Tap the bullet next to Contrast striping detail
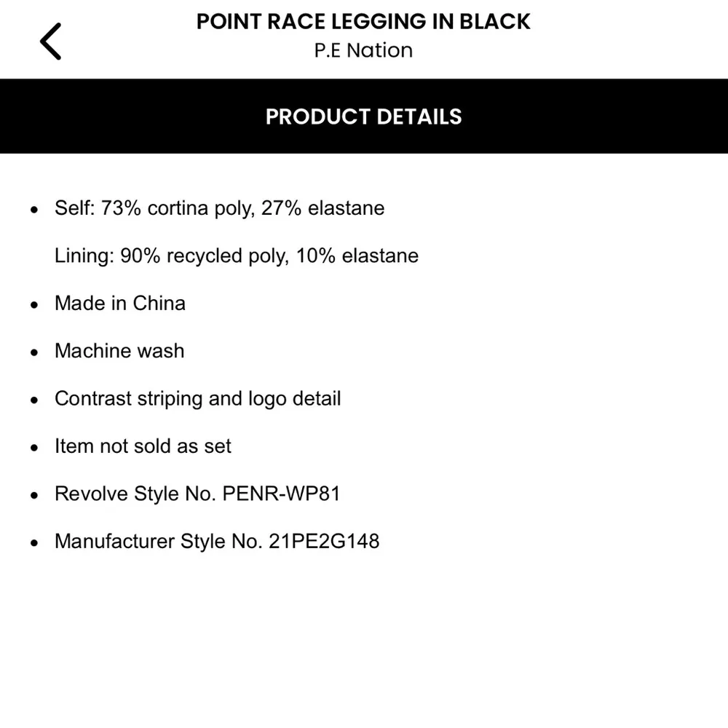This screenshot has width=728, height=728. pyautogui.click(x=34, y=399)
